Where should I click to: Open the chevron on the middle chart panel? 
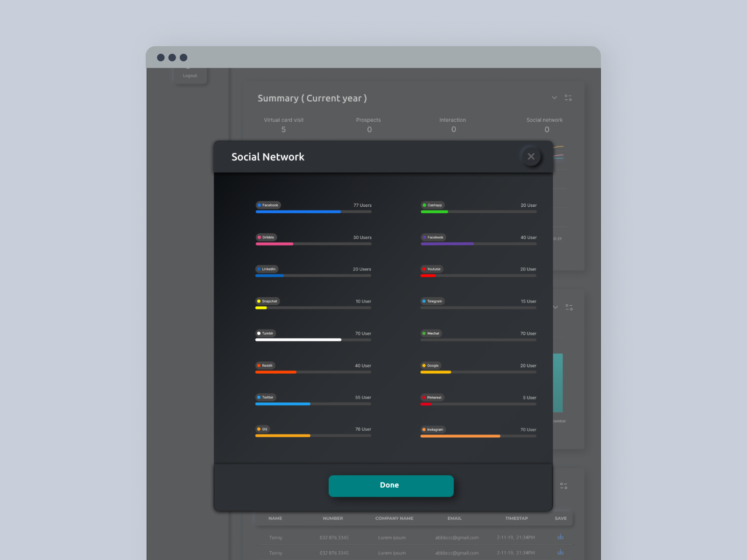click(x=555, y=307)
